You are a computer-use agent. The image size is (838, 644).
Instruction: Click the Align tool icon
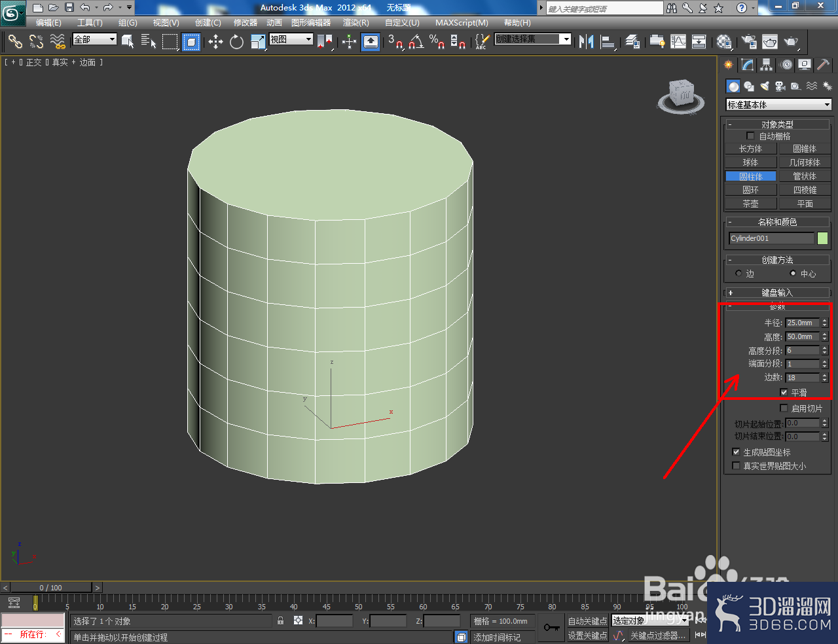pos(608,42)
